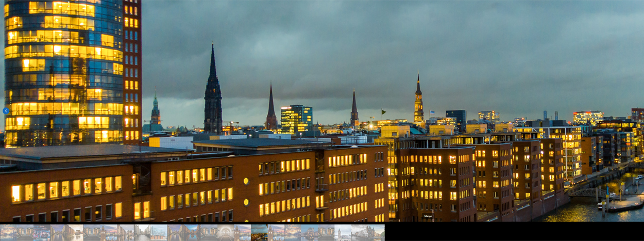This screenshot has width=644, height=241.
Task: Open the last thumbnail in the filmstrip
Action: pos(376,232)
